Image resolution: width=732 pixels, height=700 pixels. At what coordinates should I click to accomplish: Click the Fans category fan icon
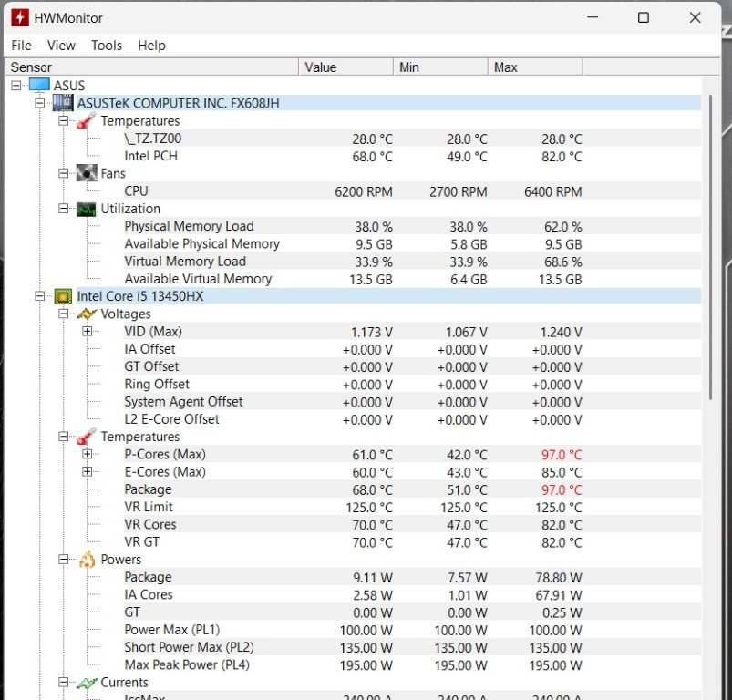pyautogui.click(x=87, y=173)
